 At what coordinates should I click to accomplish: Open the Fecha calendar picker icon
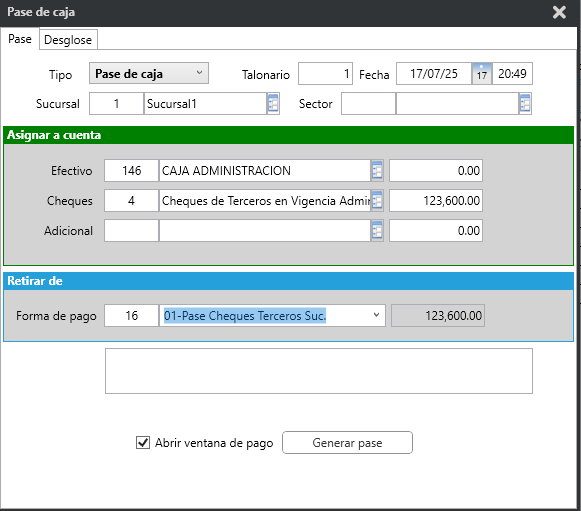[x=482, y=74]
